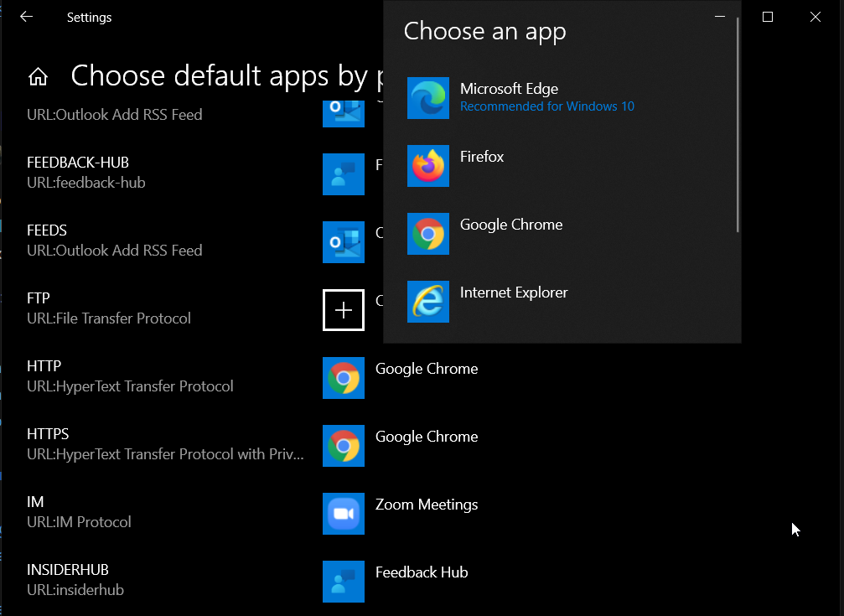Select Microsoft Edge icon in app chooser

click(x=428, y=98)
